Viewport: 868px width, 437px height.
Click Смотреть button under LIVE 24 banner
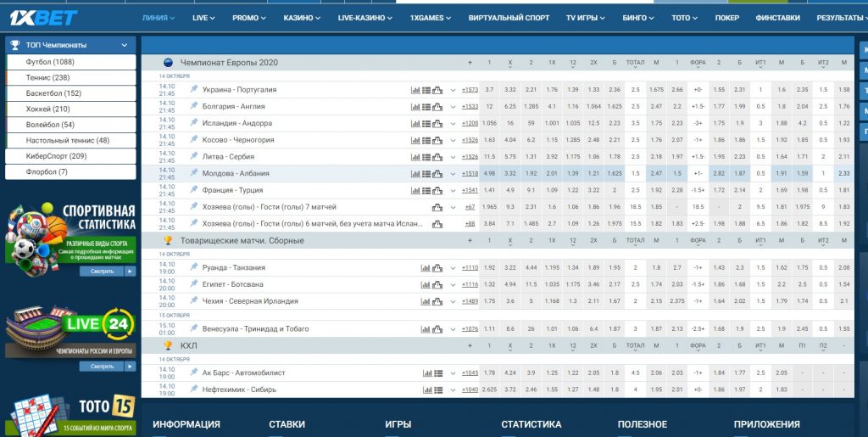point(108,366)
